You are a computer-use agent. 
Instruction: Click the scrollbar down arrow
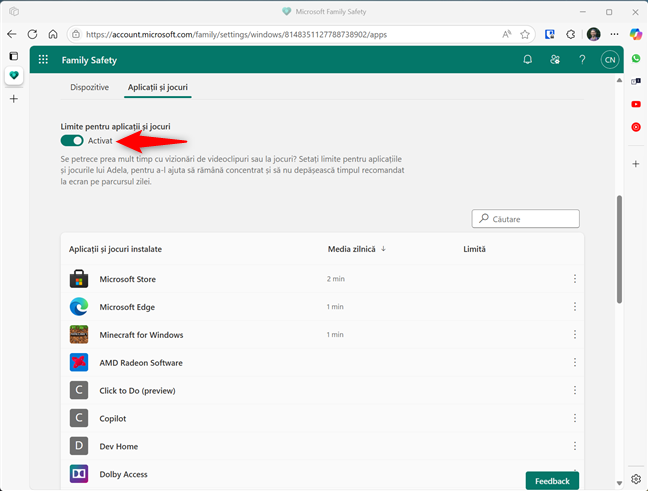pos(619,483)
